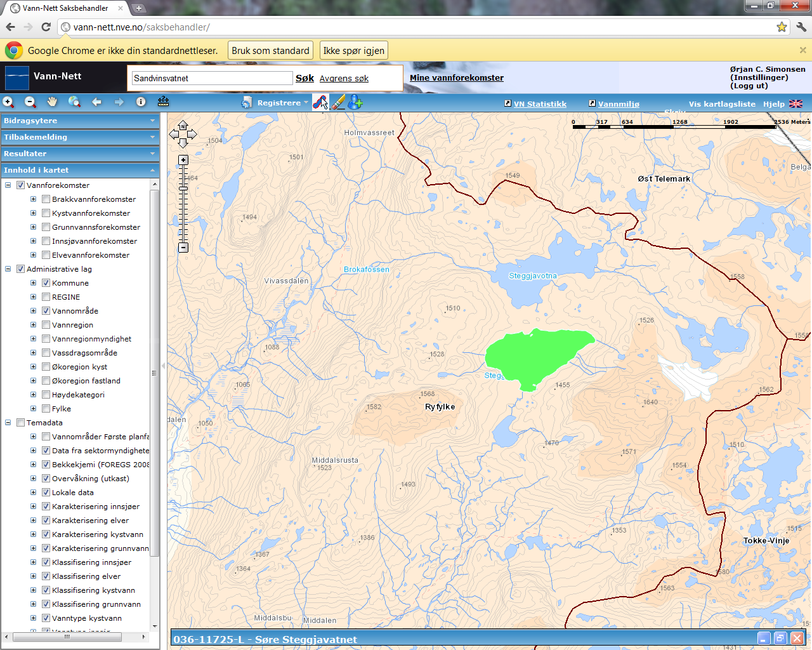
Task: Restore the Søre Steggjavatnet info panel
Action: tap(780, 639)
